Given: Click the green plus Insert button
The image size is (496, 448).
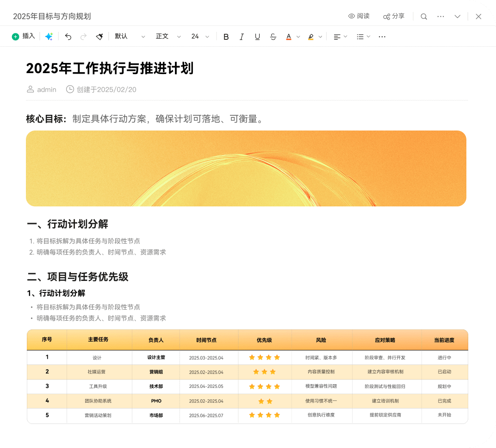Looking at the screenshot, I should [x=23, y=37].
